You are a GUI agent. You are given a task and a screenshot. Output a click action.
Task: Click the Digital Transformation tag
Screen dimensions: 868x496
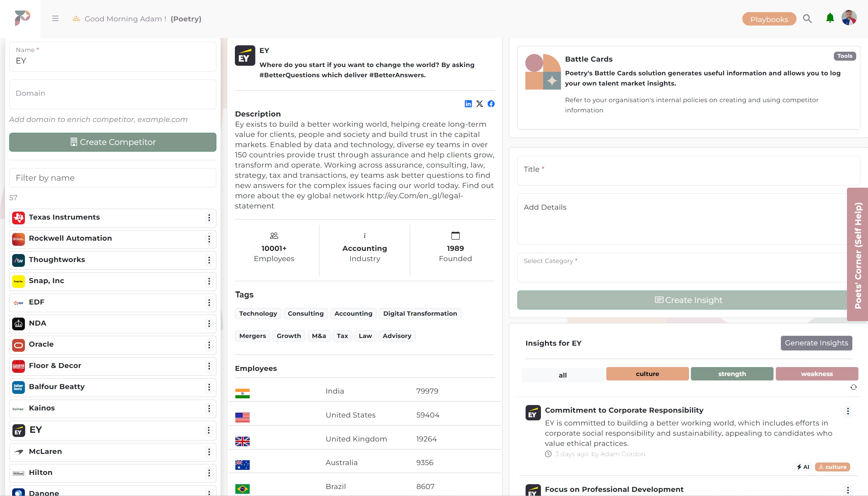coord(420,314)
